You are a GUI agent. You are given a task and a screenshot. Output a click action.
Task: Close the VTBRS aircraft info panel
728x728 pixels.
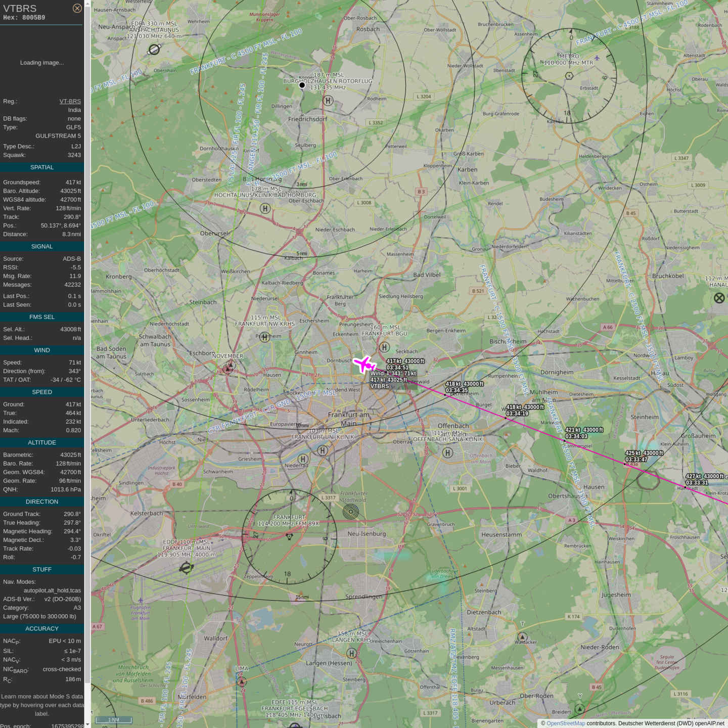(x=77, y=8)
